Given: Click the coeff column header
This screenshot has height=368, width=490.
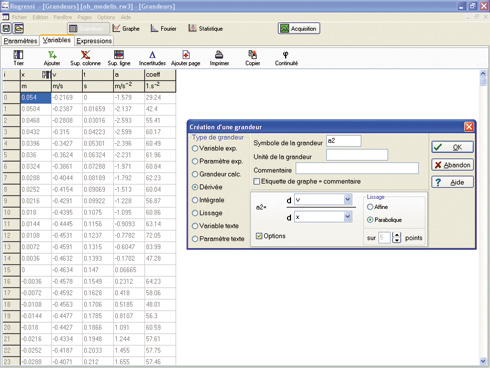Looking at the screenshot, I should pyautogui.click(x=160, y=75).
